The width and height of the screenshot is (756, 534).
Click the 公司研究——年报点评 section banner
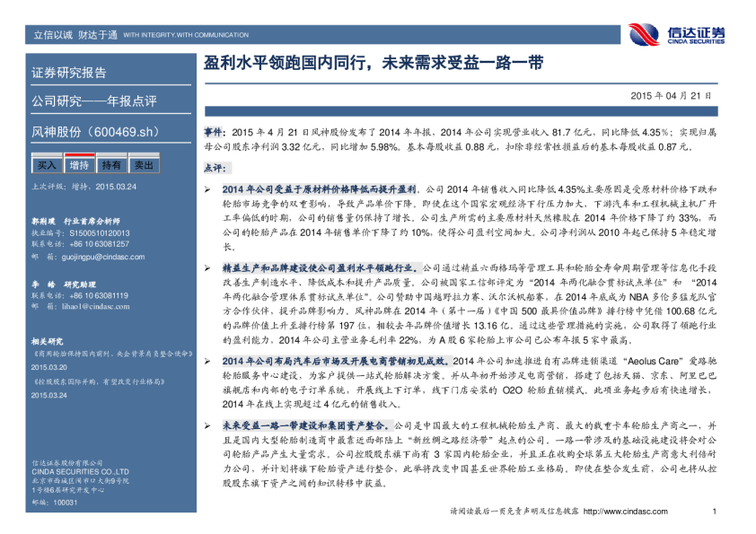(94, 101)
